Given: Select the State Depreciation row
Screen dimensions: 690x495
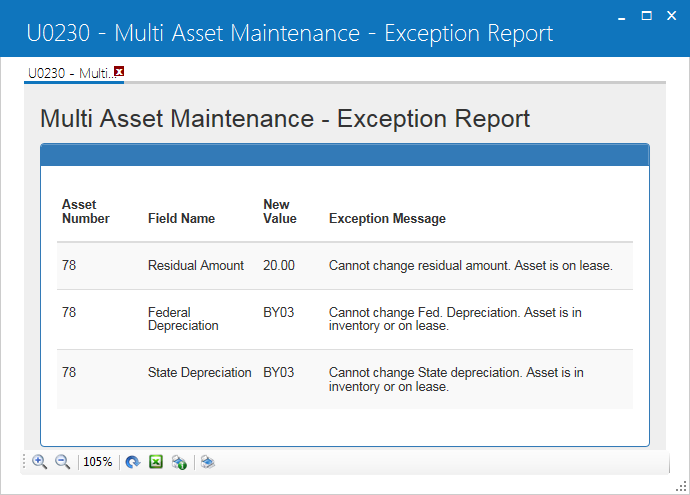Looking at the screenshot, I should (345, 379).
